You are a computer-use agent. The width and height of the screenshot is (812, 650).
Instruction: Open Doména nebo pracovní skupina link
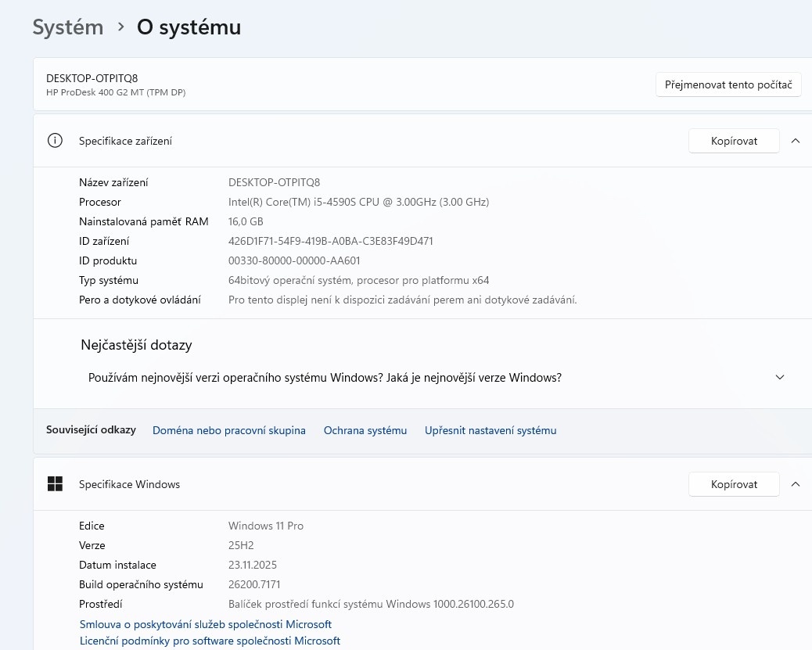click(228, 430)
